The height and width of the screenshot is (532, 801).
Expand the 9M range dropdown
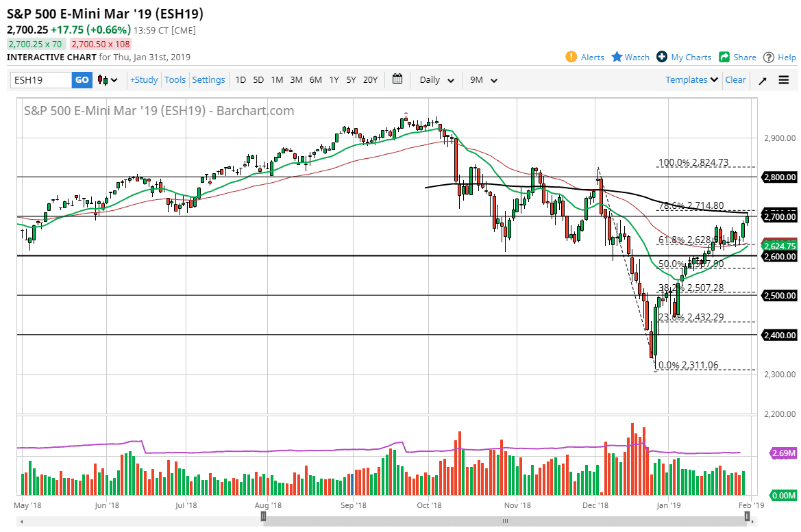click(x=483, y=79)
